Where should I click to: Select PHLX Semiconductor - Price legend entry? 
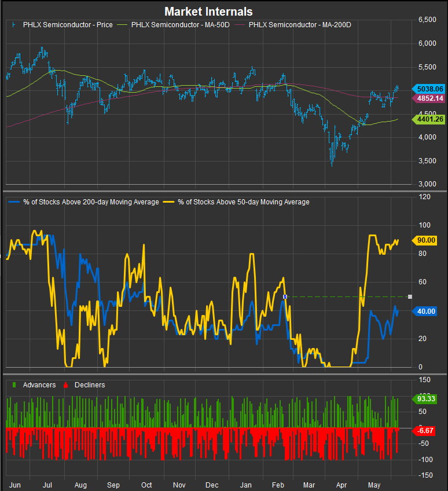pos(68,25)
